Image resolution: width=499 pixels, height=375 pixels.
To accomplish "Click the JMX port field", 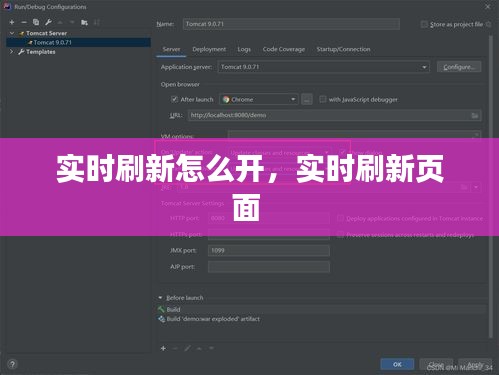I will pos(269,251).
